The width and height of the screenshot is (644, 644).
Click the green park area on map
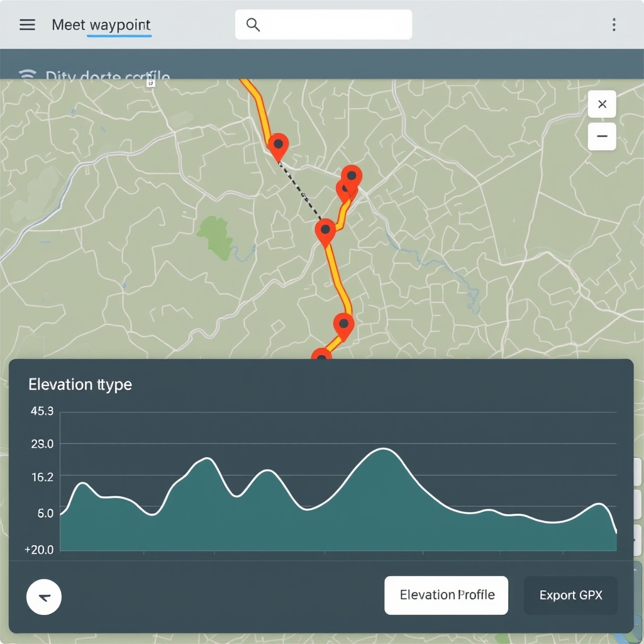[x=214, y=238]
